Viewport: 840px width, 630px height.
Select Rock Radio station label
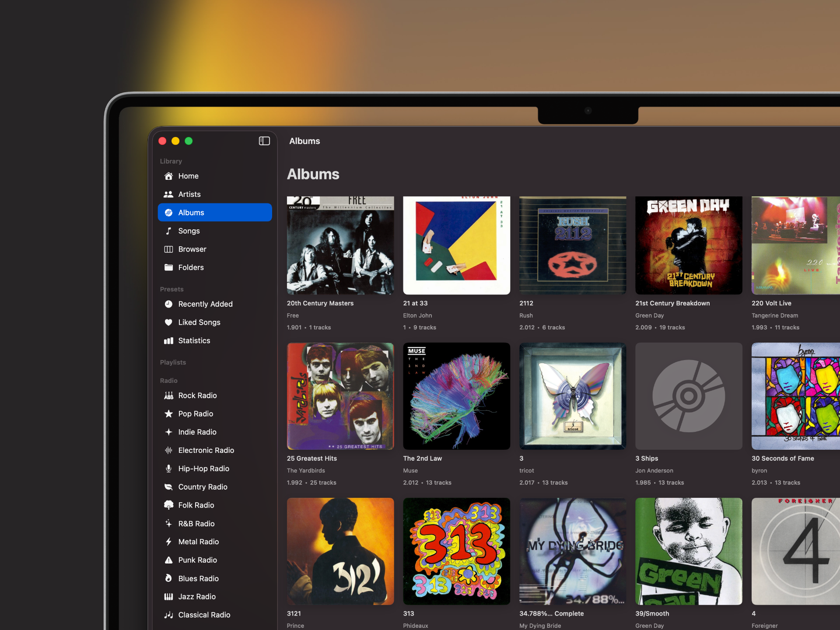(197, 395)
